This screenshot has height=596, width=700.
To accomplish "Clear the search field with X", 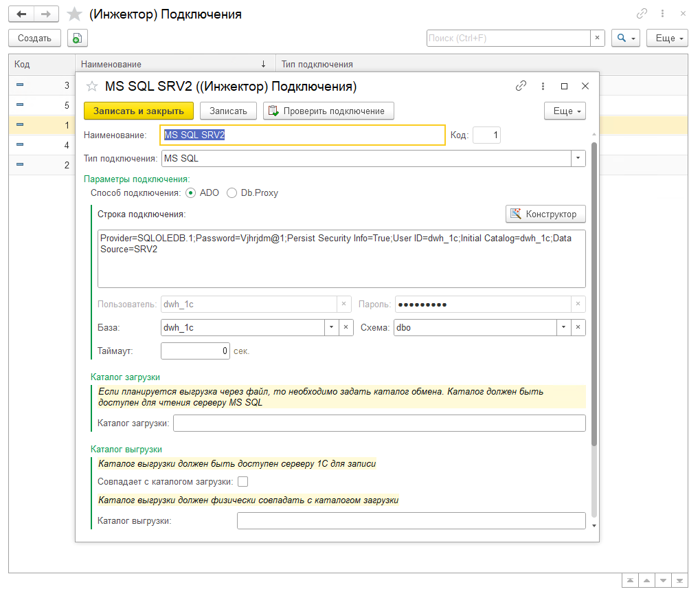I will (598, 38).
